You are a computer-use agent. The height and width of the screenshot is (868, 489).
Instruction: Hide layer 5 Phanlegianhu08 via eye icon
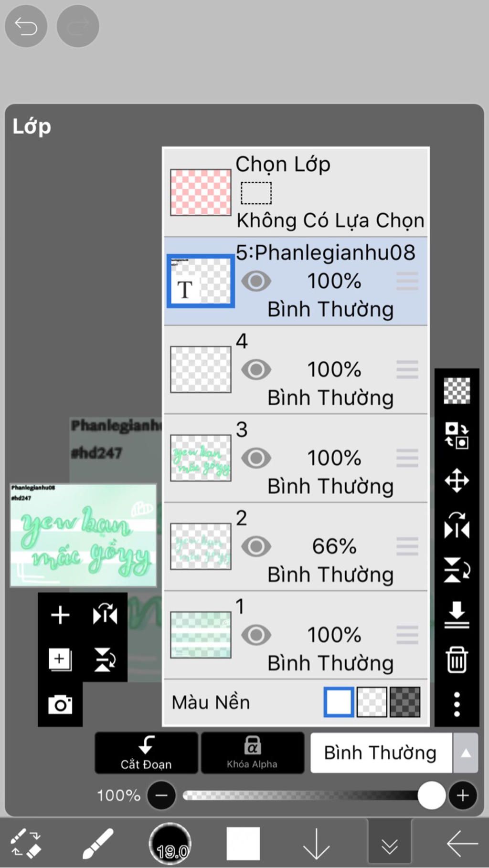tap(256, 282)
